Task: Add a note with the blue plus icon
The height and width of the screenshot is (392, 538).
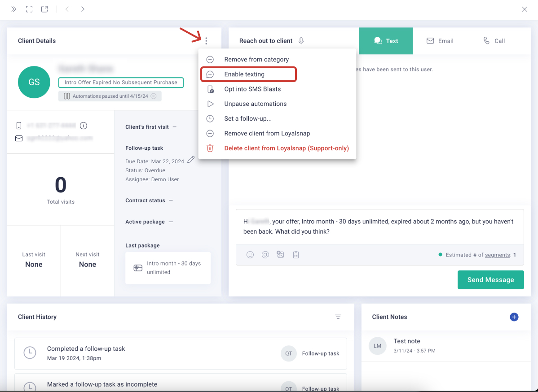Action: coord(514,317)
